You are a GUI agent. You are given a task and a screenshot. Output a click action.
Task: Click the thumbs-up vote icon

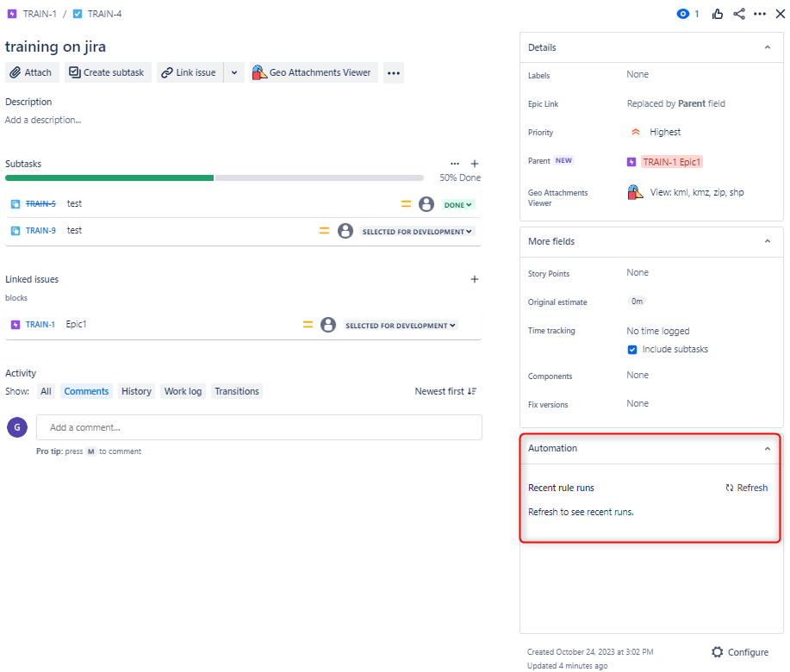click(x=718, y=14)
